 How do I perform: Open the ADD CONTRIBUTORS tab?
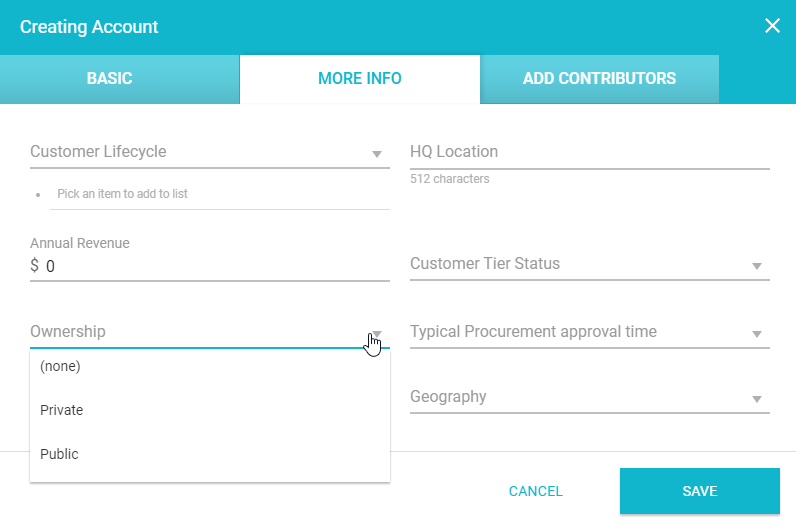[x=599, y=78]
